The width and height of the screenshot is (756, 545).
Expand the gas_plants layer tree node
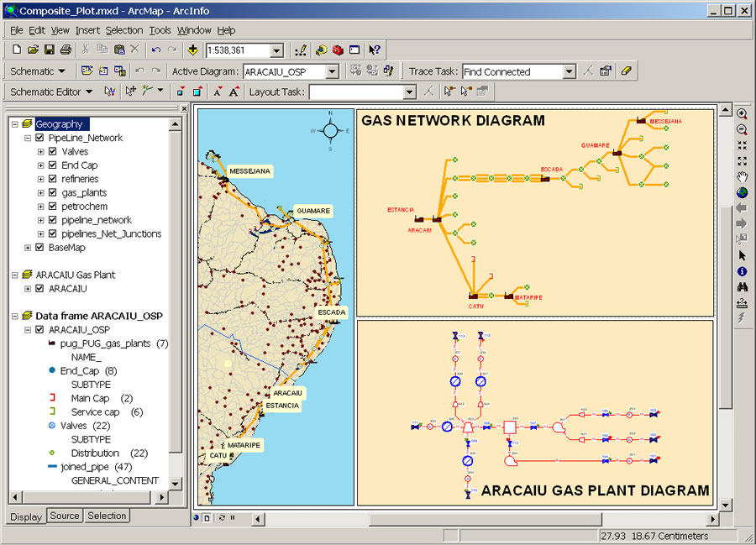point(41,193)
